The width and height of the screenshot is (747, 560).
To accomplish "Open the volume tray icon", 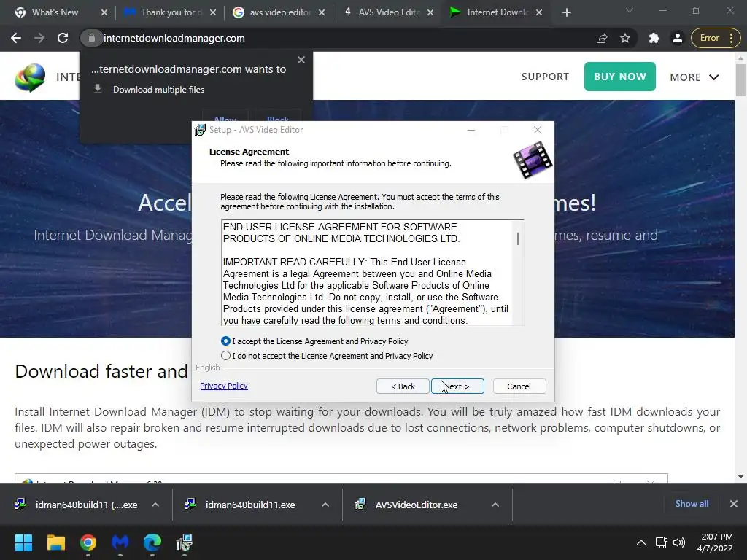I will [x=679, y=542].
